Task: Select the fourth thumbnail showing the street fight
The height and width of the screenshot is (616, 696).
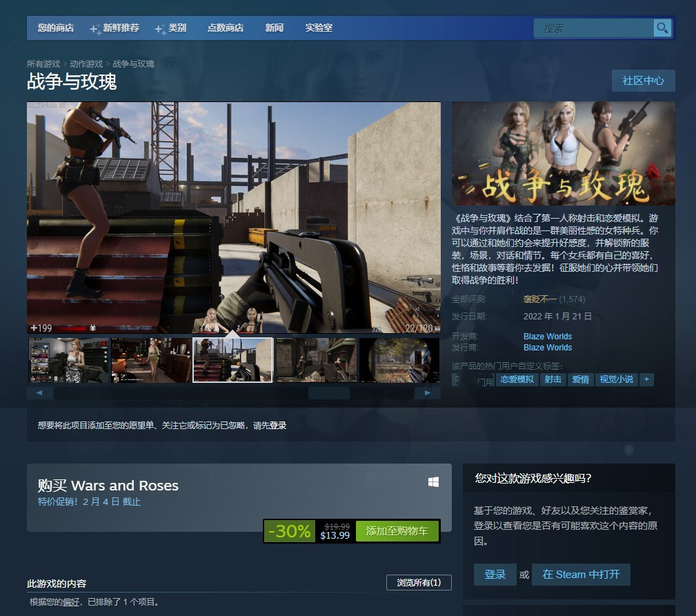Action: pyautogui.click(x=317, y=360)
